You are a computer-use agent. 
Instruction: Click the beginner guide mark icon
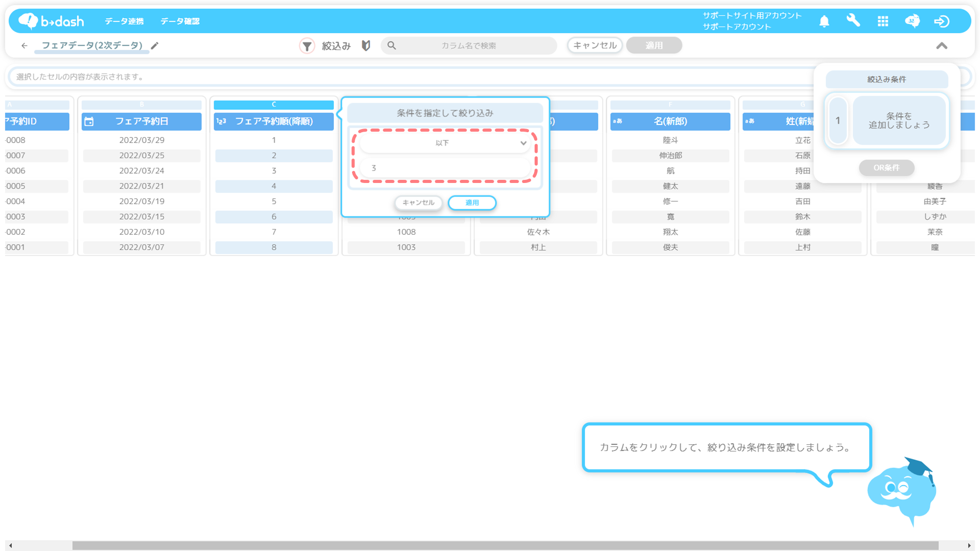tap(366, 46)
